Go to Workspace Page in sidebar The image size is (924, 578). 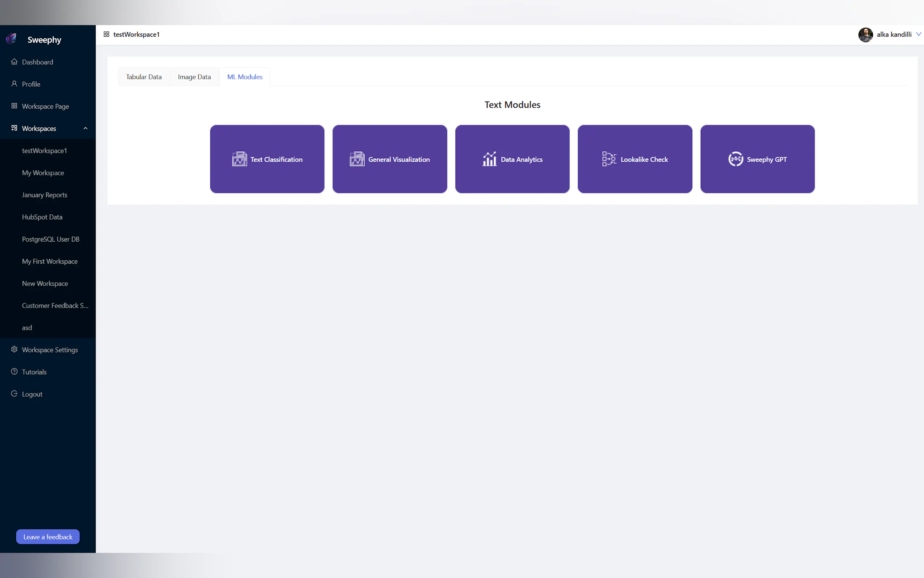(x=45, y=106)
